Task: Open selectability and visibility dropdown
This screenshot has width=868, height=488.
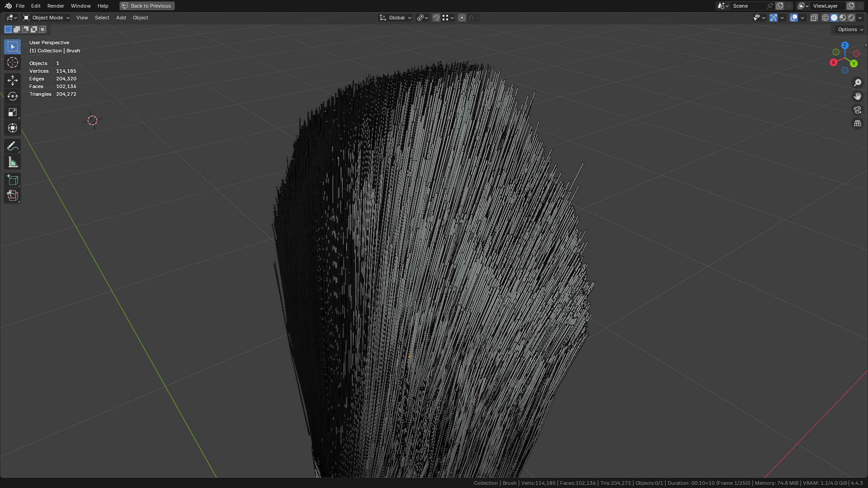Action: pyautogui.click(x=759, y=18)
